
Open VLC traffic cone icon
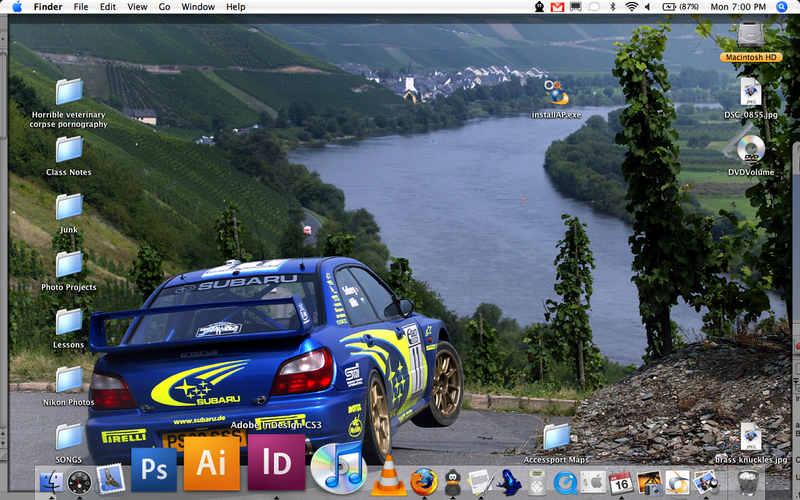point(389,476)
